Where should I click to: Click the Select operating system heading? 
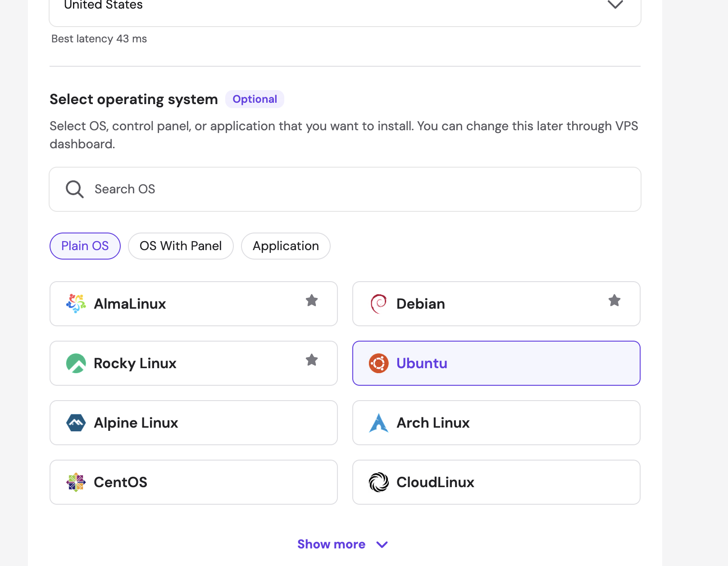tap(134, 99)
